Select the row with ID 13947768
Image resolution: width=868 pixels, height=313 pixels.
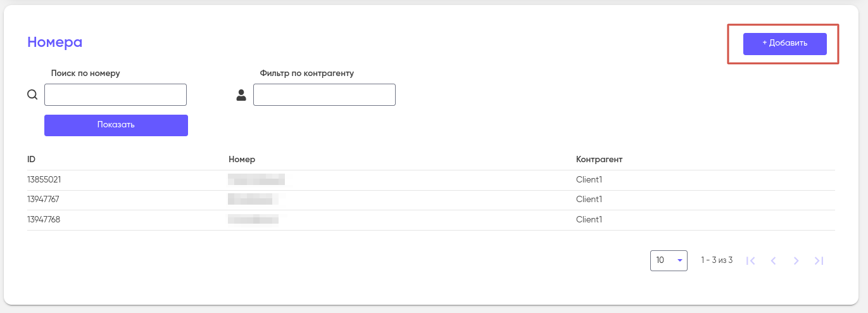click(x=44, y=219)
